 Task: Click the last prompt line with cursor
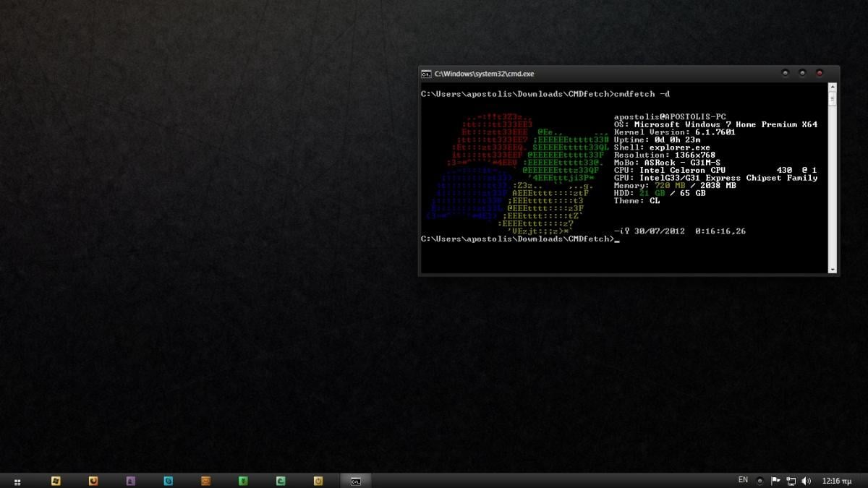pyautogui.click(x=520, y=239)
